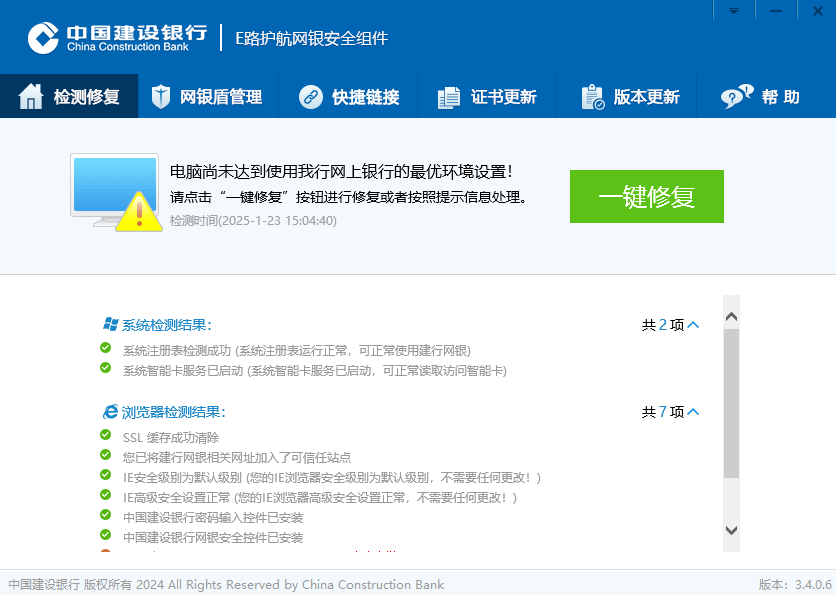Open the title bar dropdown menu arrow
Viewport: 836px width, 595px height.
[x=734, y=11]
